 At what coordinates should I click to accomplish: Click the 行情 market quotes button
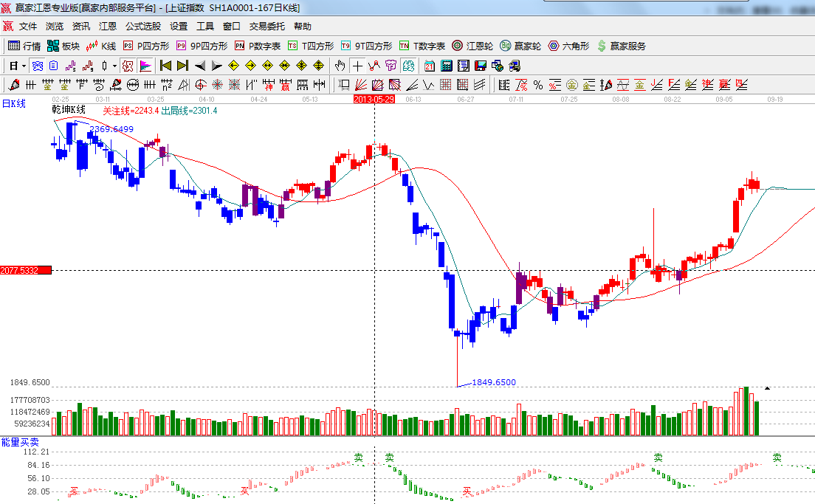coord(24,46)
